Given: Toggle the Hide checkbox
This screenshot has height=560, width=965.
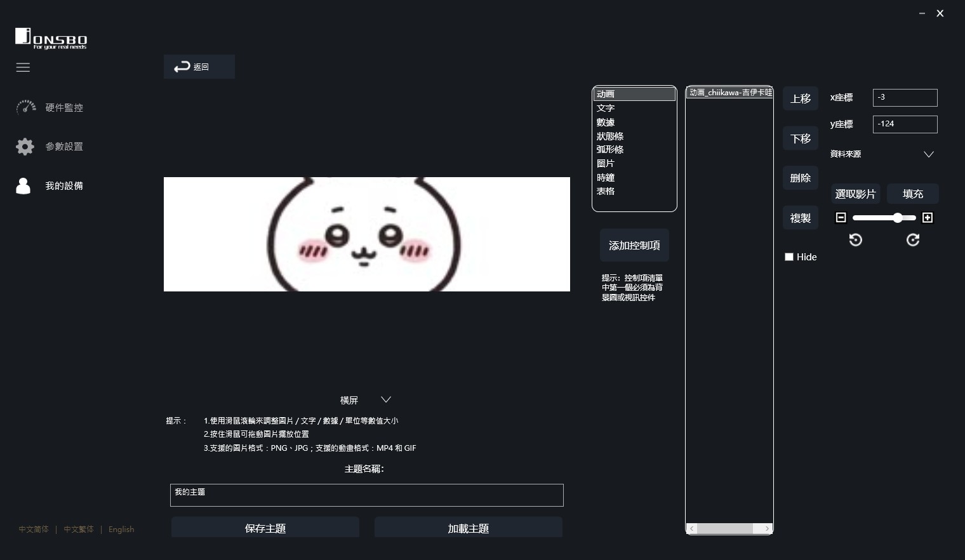Looking at the screenshot, I should point(789,257).
